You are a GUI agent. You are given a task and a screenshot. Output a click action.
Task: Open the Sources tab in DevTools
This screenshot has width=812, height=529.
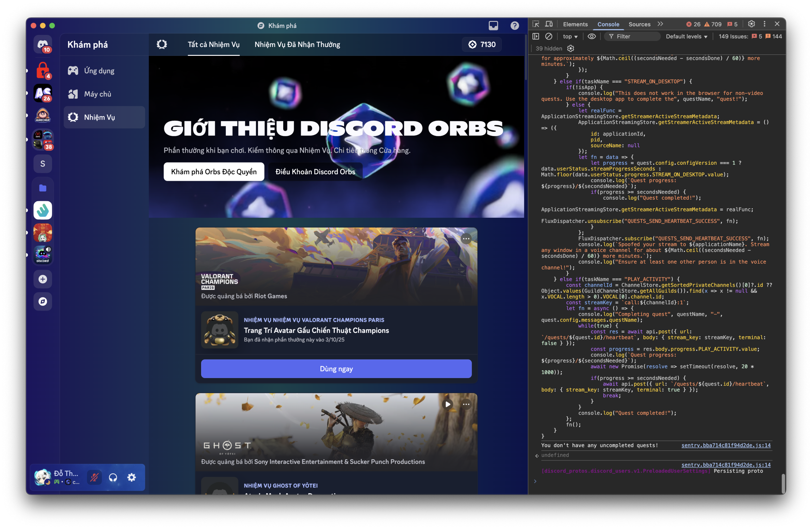click(639, 24)
